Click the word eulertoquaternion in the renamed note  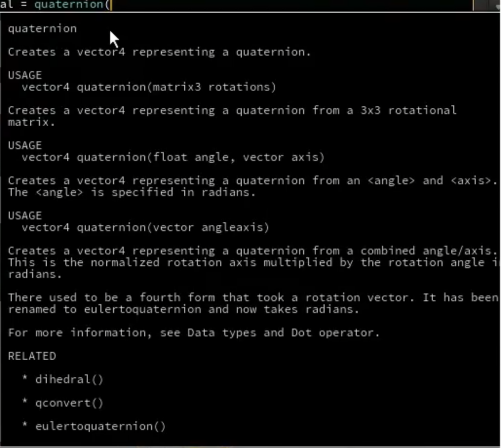click(142, 310)
